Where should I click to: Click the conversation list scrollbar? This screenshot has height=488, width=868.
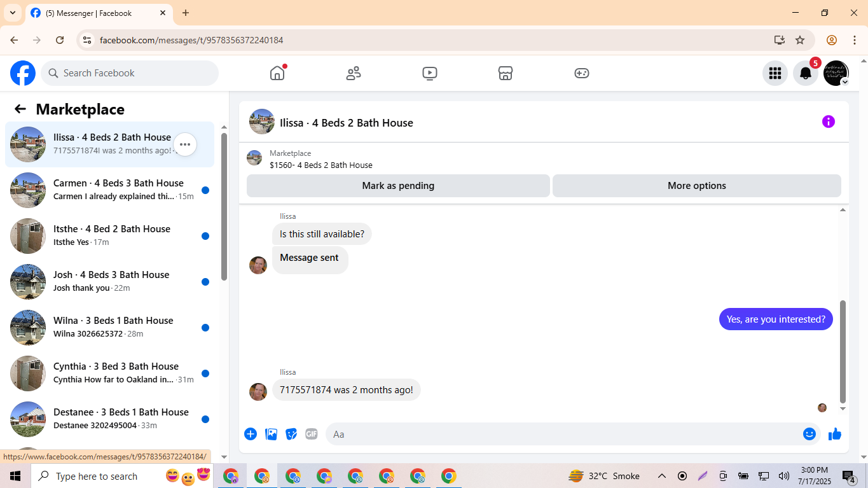(224, 207)
